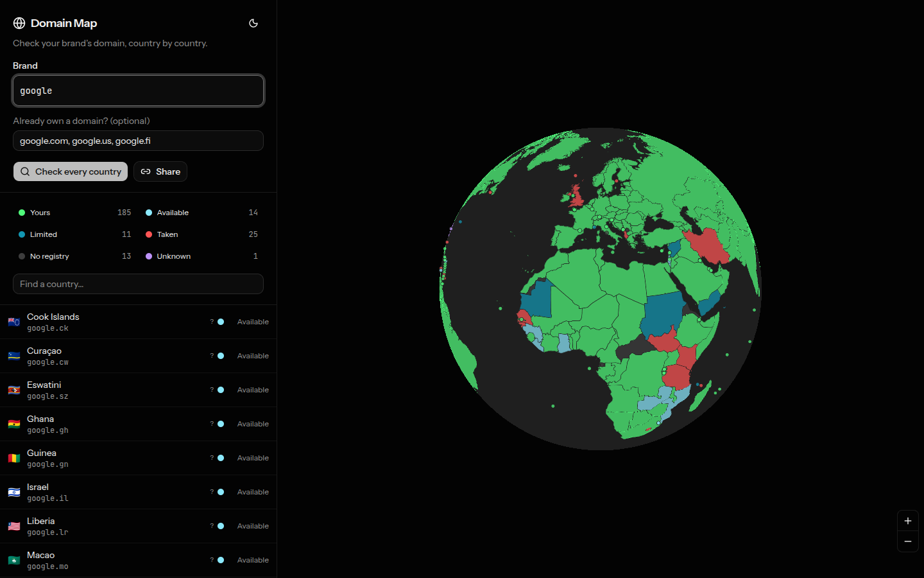924x578 pixels.
Task: Click the Find a country search field
Action: [138, 284]
